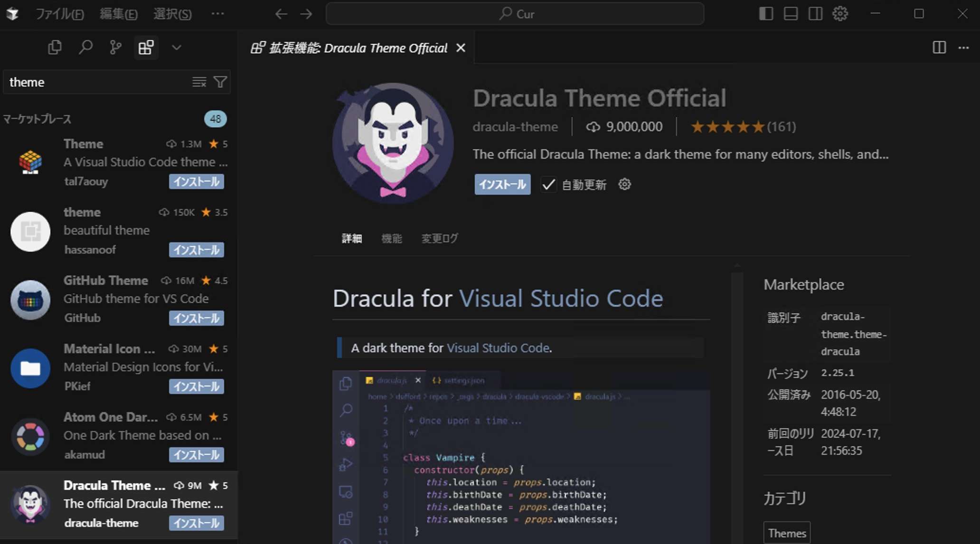Open the ファイル menu
Viewport: 980px width, 544px height.
(x=60, y=14)
